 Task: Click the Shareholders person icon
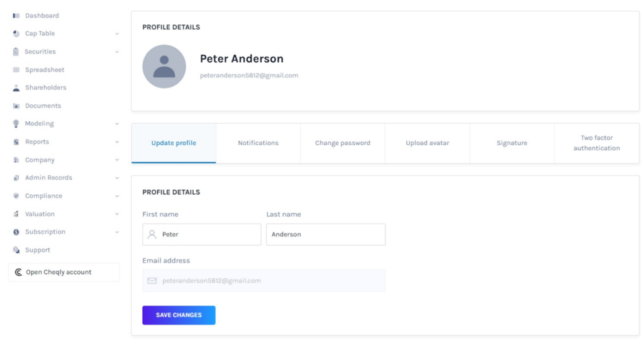pos(16,88)
